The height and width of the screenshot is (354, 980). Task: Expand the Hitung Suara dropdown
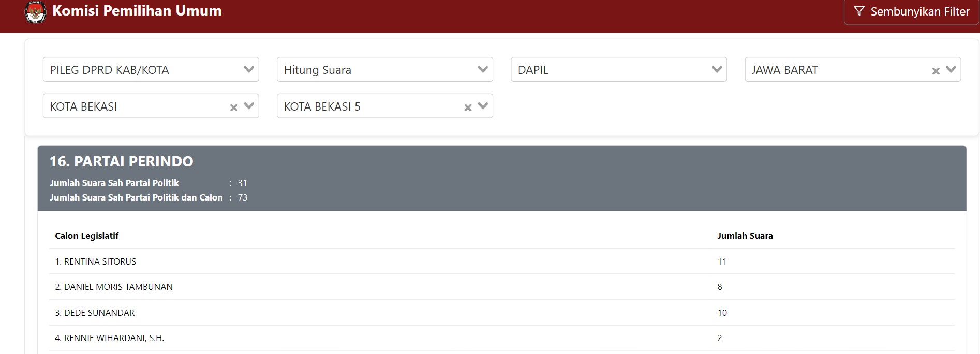click(384, 69)
